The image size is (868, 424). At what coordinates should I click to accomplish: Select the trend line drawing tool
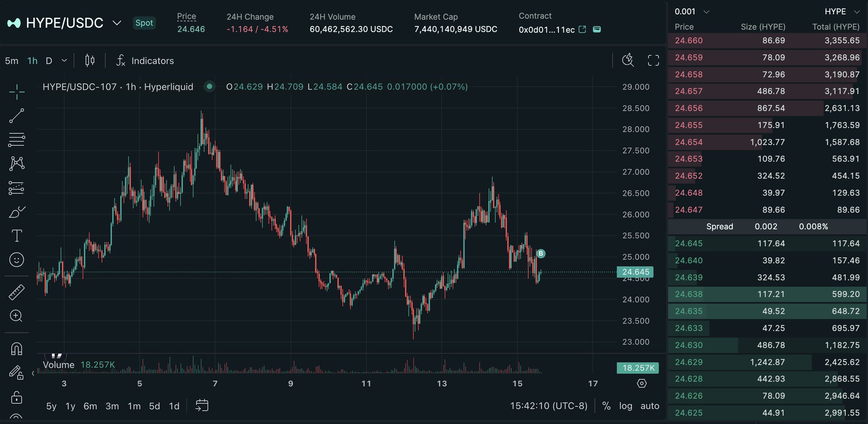tap(17, 116)
